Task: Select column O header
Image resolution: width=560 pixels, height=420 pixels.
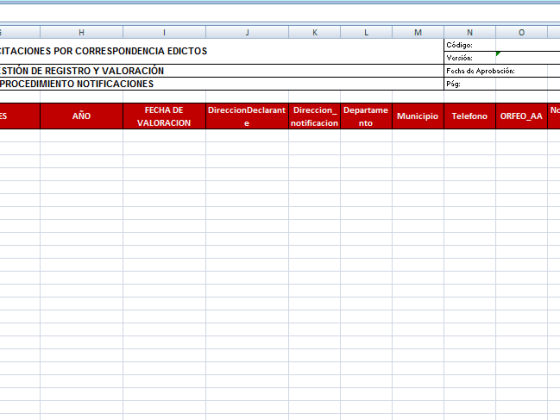Action: (521, 32)
